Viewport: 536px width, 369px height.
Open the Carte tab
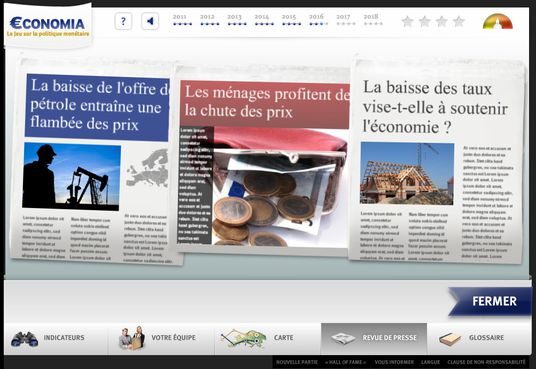click(268, 338)
